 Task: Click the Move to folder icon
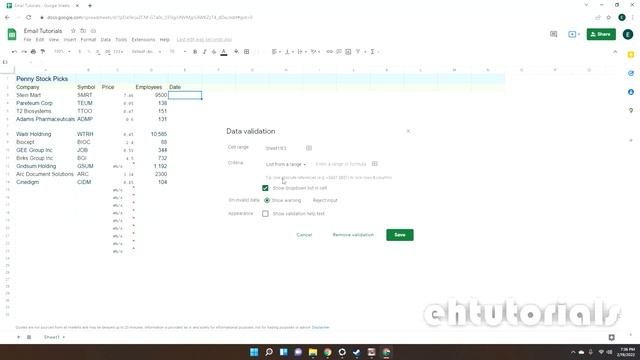click(x=83, y=31)
